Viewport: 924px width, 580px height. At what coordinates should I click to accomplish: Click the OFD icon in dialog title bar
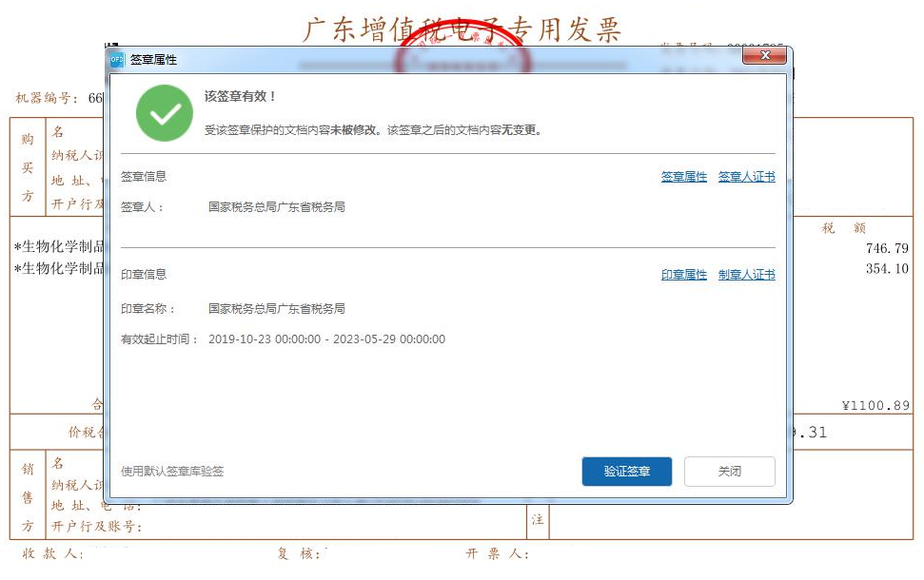(117, 60)
